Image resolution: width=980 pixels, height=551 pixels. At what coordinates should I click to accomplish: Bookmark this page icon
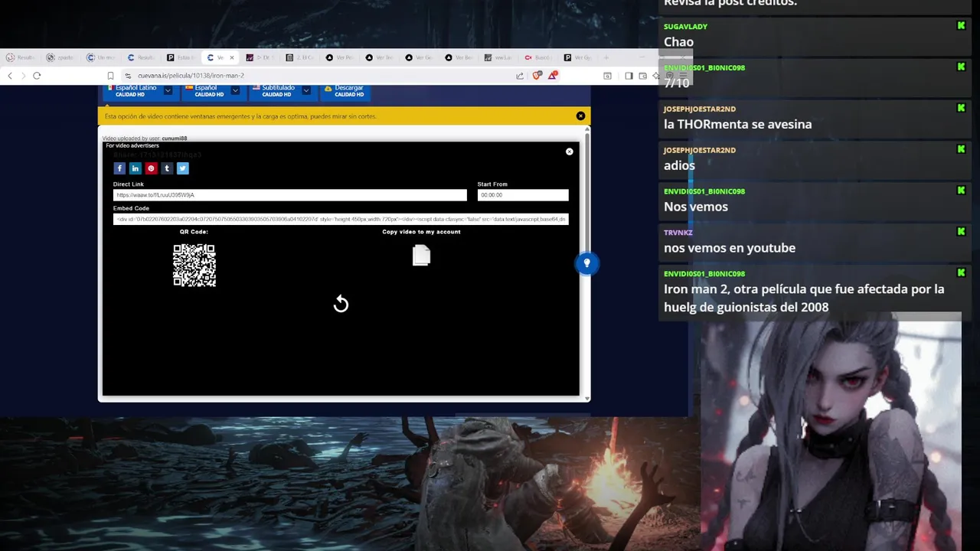[x=110, y=76]
